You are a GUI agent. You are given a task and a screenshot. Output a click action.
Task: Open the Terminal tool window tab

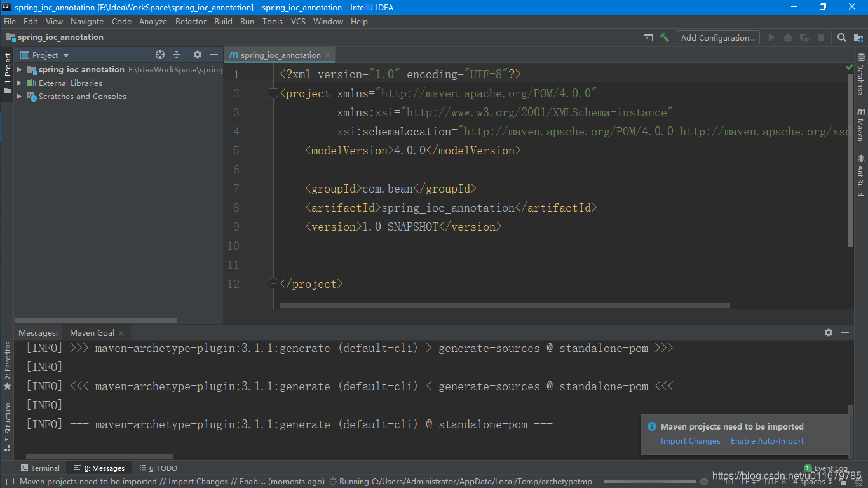coord(40,468)
